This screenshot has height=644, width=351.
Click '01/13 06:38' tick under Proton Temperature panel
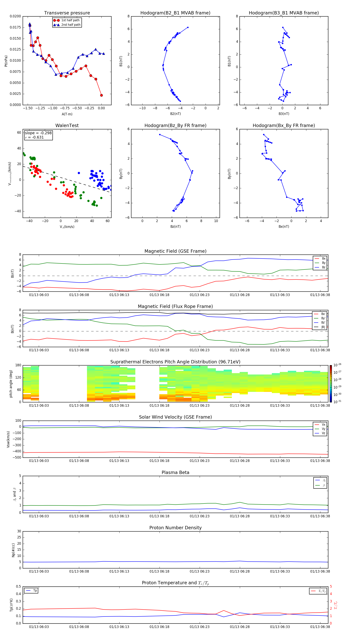click(x=320, y=627)
